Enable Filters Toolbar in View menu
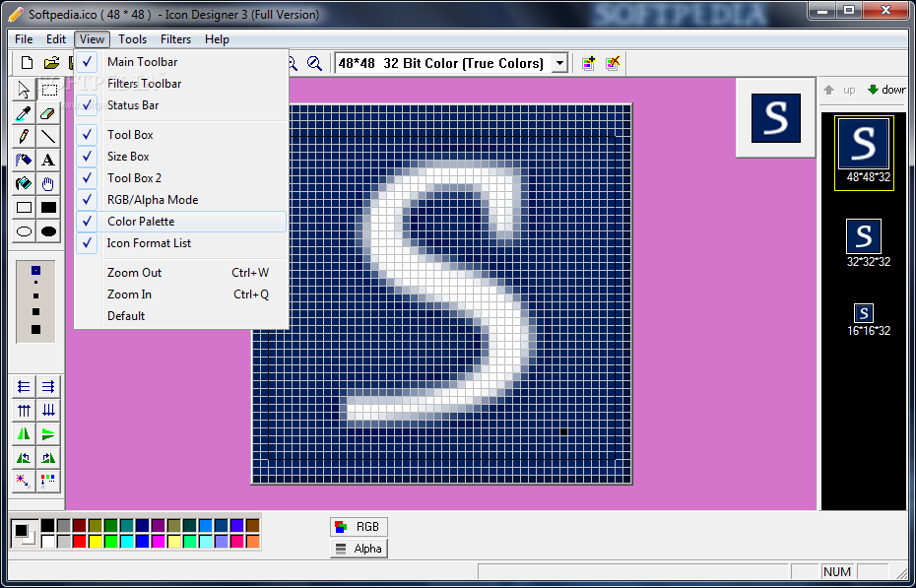Viewport: 916px width, 588px height. [181, 84]
